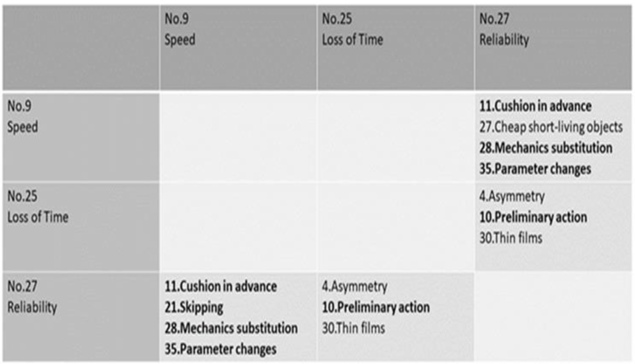Select "10.Preliminary action" in Reliability row

coord(376,307)
